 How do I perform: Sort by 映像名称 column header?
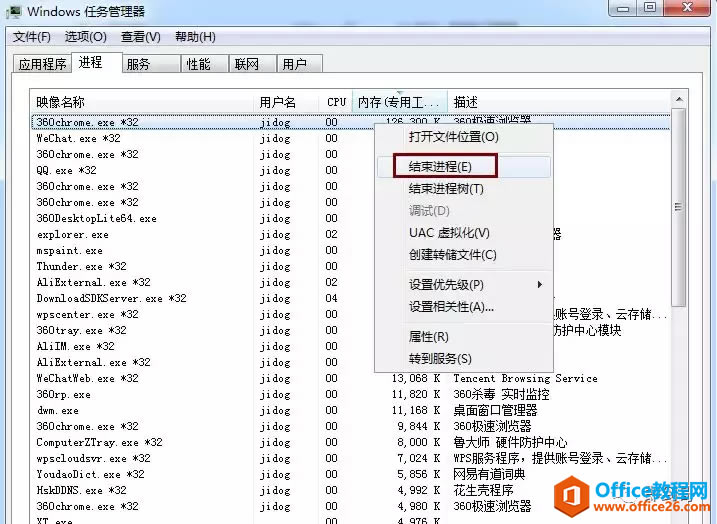pos(142,102)
